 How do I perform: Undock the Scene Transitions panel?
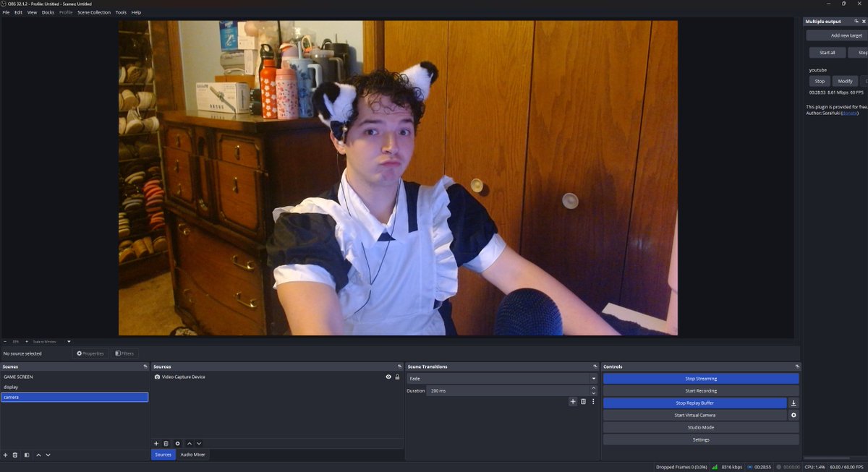click(x=595, y=366)
